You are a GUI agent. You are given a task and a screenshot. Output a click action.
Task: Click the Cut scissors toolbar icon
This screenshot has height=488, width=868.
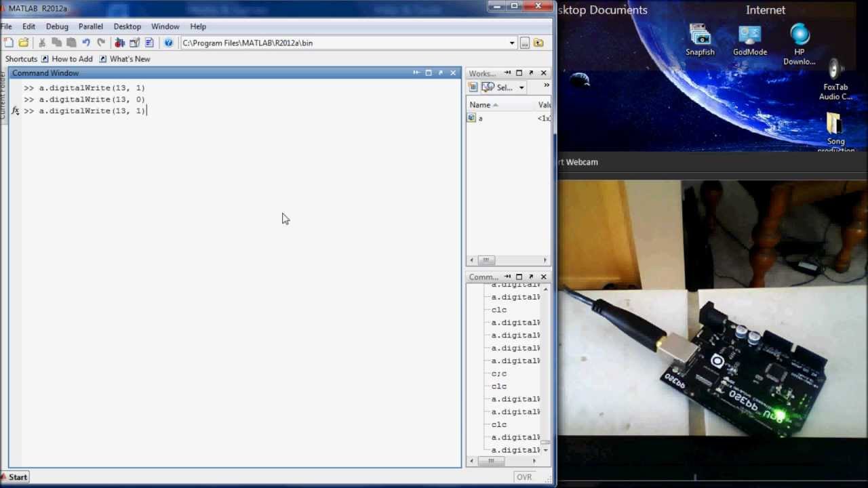[42, 43]
